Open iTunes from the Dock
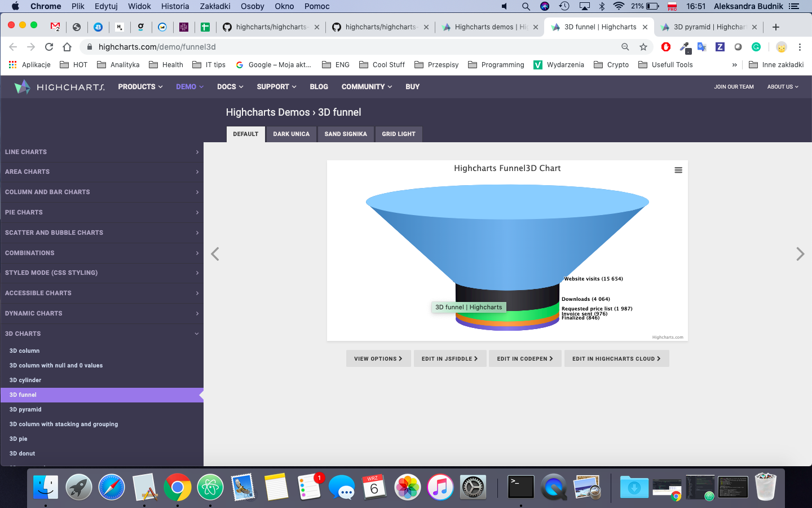 click(440, 487)
